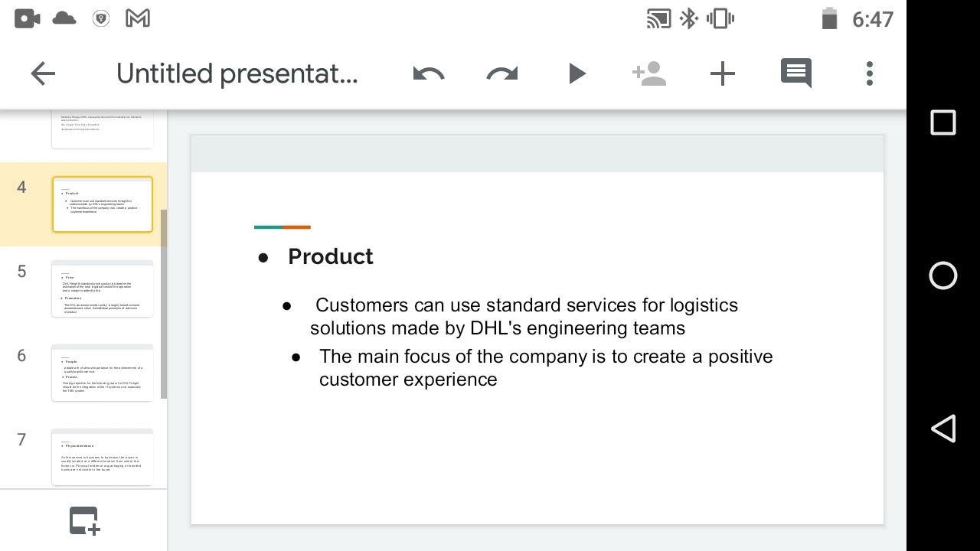
Task: Open the three-dot overflow menu
Action: point(870,73)
